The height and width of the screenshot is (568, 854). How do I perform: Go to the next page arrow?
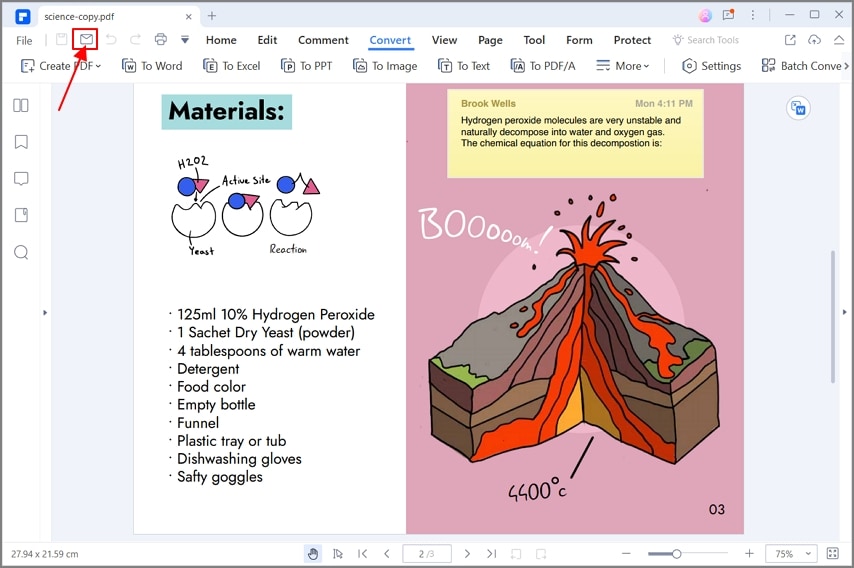(467, 554)
